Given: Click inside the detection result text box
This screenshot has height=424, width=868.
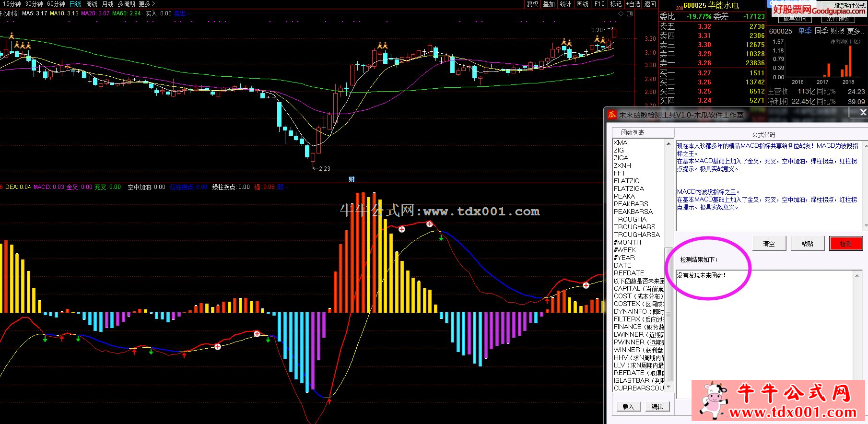Looking at the screenshot, I should pyautogui.click(x=764, y=334).
